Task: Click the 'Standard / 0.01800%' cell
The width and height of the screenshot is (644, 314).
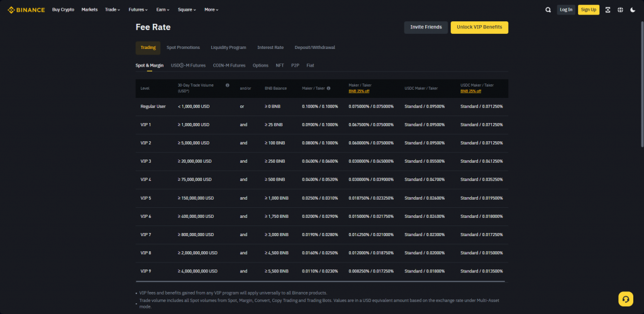Action: point(425,271)
